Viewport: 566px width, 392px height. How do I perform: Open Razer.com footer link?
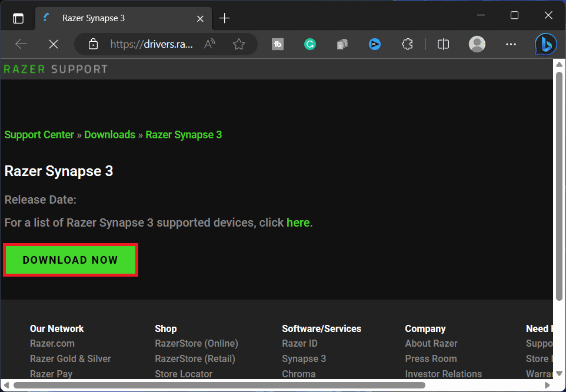click(x=52, y=343)
